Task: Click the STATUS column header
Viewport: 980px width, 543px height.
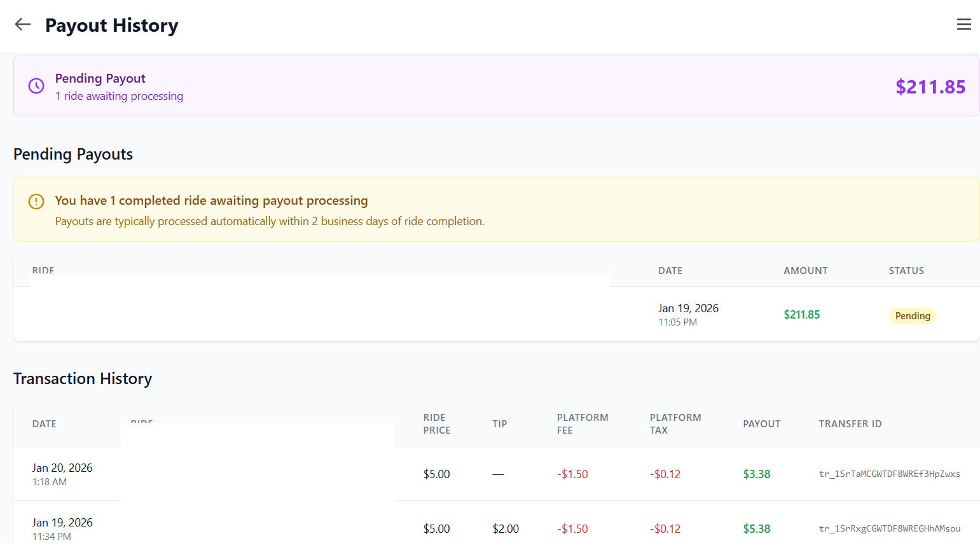Action: tap(906, 270)
